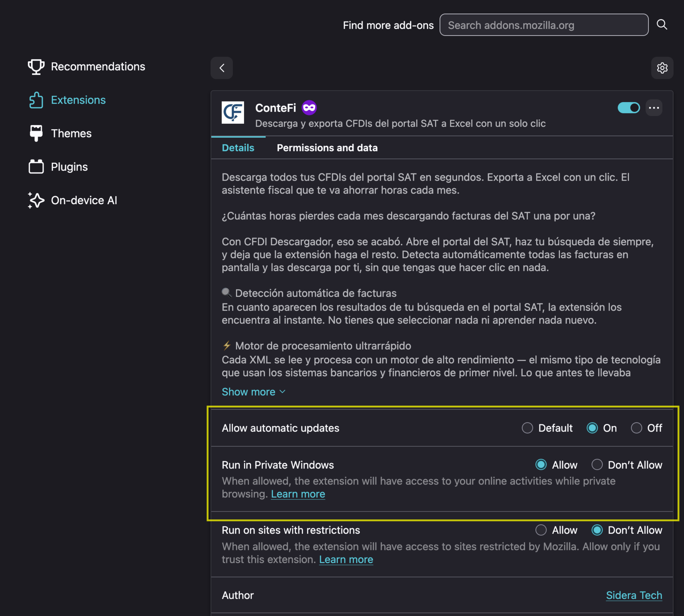
Task: Click the Search addons.mozilla.org field
Action: [543, 25]
